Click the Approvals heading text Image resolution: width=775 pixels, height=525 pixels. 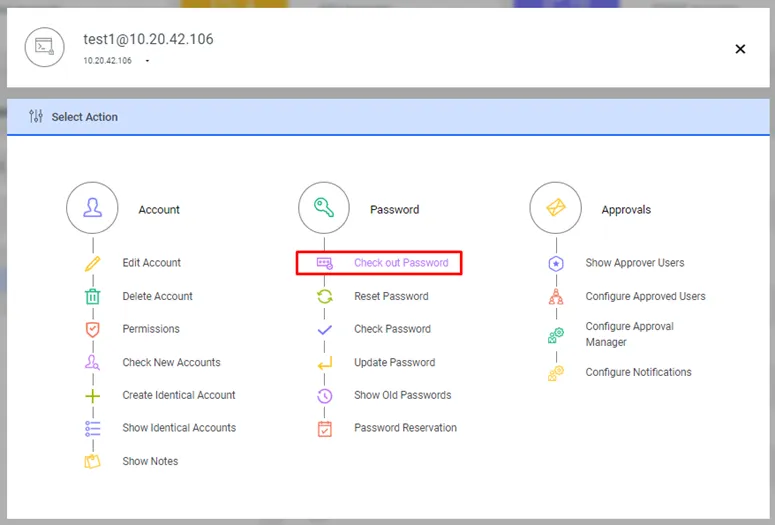coord(626,210)
